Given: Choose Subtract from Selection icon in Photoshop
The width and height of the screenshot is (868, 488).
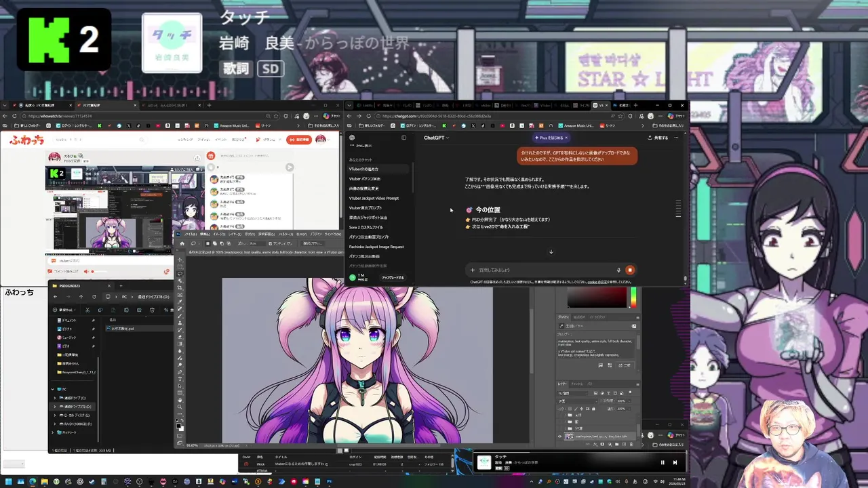Looking at the screenshot, I should tap(222, 243).
